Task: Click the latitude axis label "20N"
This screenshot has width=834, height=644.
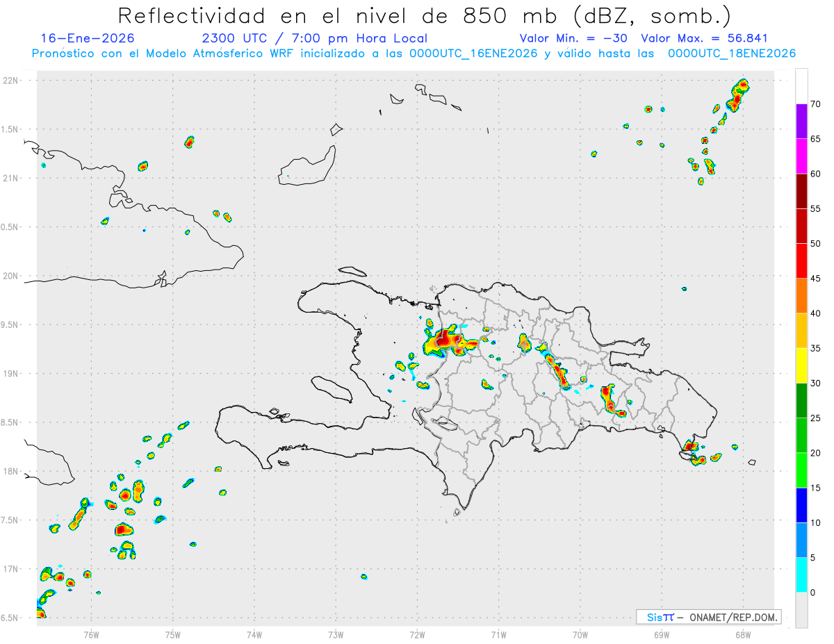Action: pyautogui.click(x=11, y=276)
